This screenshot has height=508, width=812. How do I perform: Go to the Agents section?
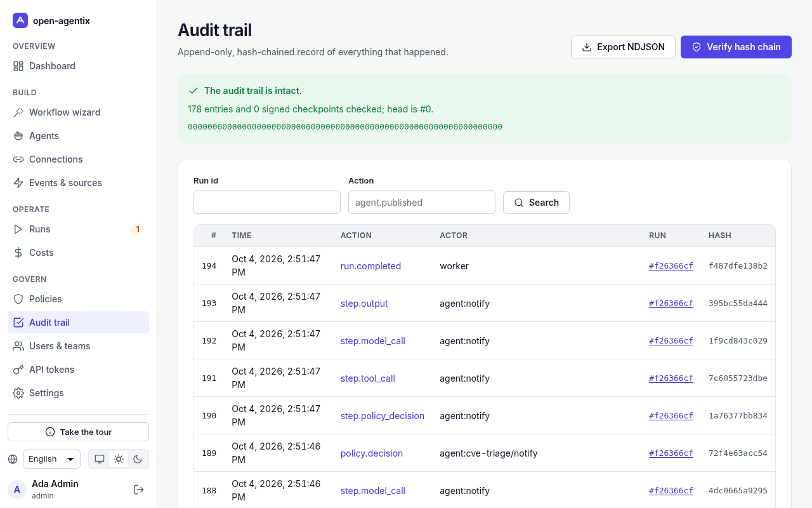point(78,136)
